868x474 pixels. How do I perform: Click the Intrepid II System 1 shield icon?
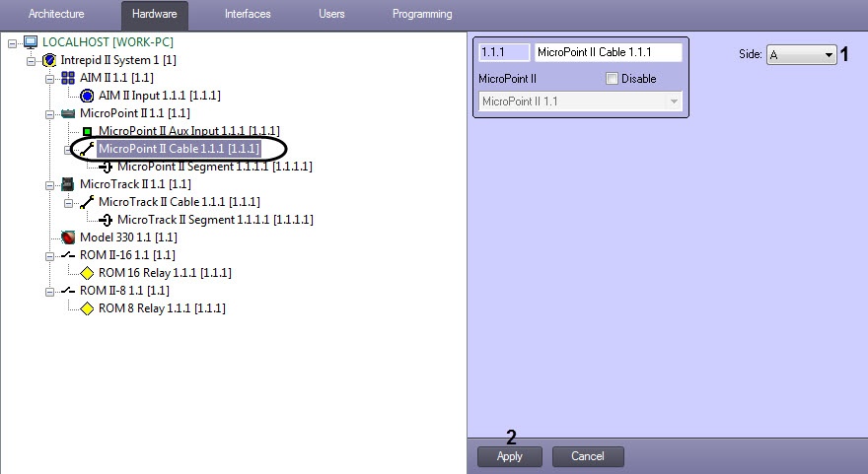[49, 60]
